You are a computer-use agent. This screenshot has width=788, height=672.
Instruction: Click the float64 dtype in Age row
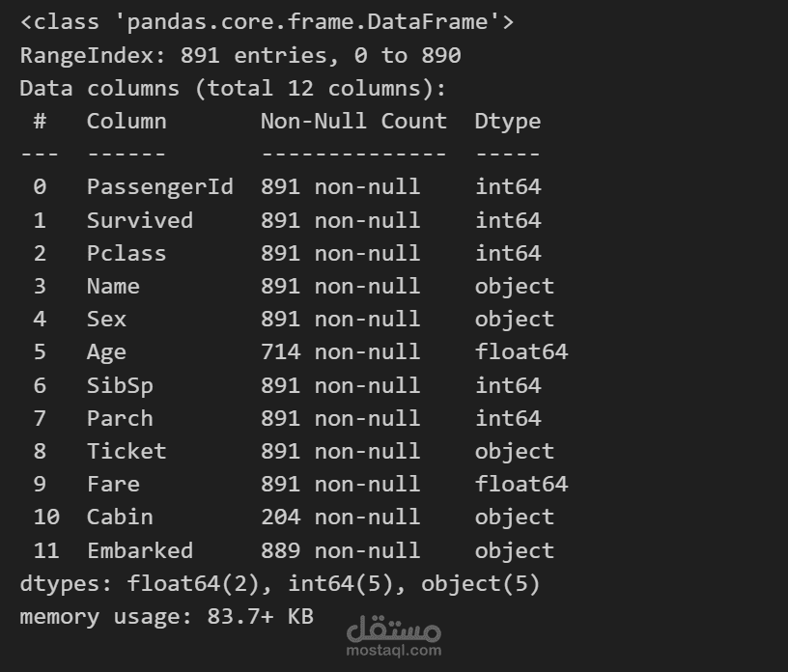pyautogui.click(x=521, y=351)
